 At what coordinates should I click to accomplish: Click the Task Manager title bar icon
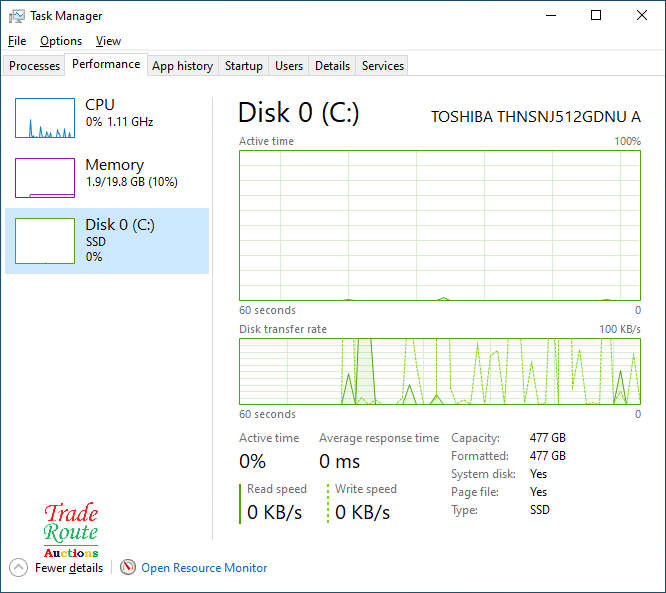[x=16, y=16]
